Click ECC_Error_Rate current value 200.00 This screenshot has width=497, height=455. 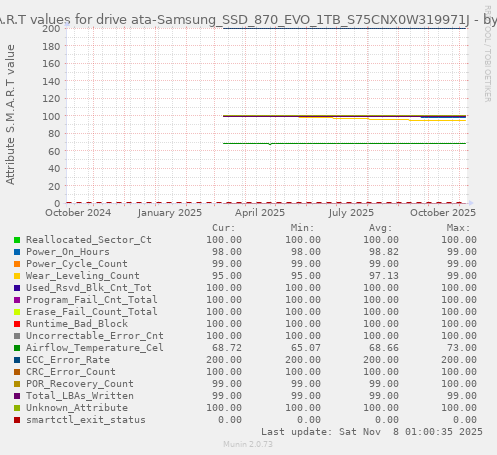pyautogui.click(x=224, y=360)
